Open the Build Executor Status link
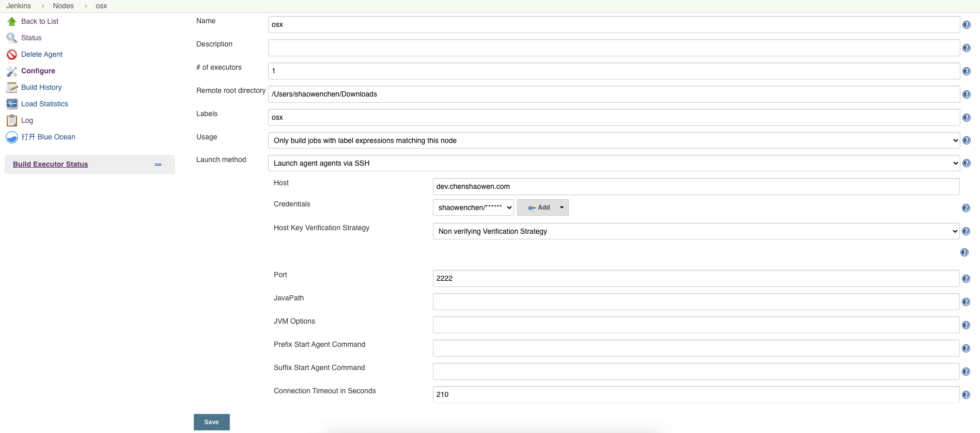This screenshot has width=980, height=433. click(50, 164)
